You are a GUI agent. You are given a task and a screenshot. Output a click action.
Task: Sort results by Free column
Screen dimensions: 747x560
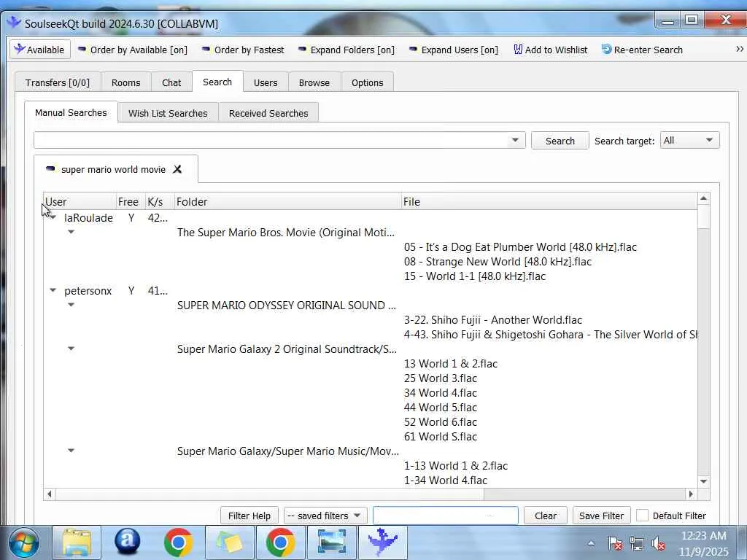pos(130,201)
